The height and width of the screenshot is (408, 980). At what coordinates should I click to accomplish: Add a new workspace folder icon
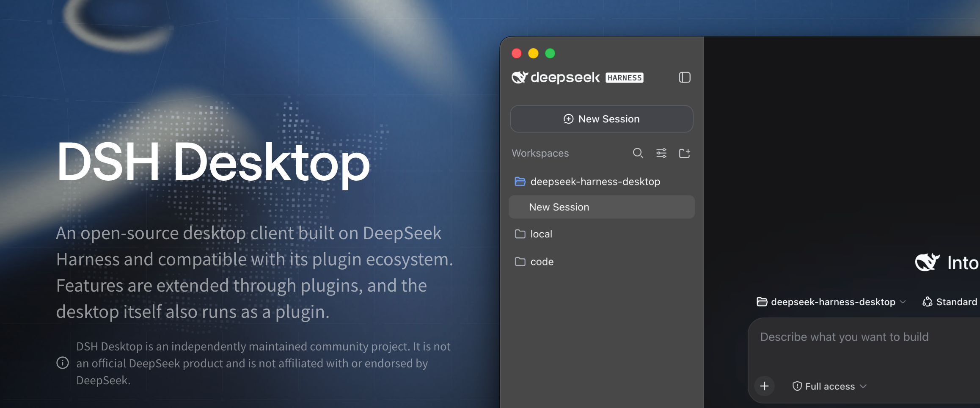[x=684, y=153]
